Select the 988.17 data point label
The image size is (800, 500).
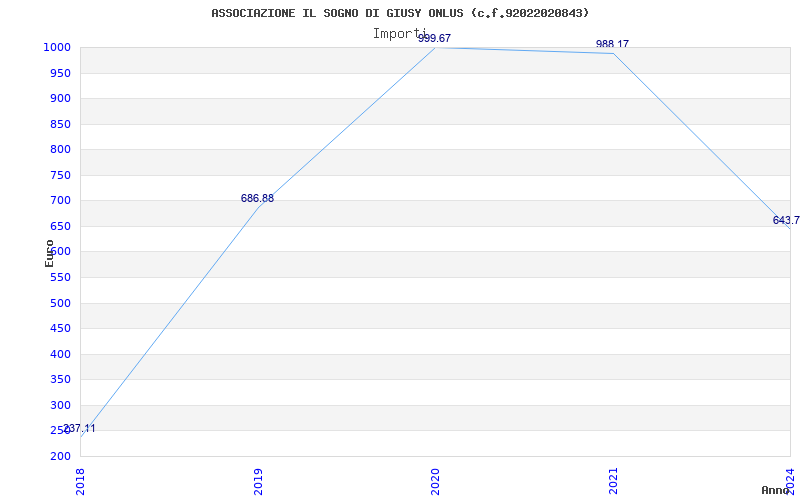pyautogui.click(x=612, y=44)
